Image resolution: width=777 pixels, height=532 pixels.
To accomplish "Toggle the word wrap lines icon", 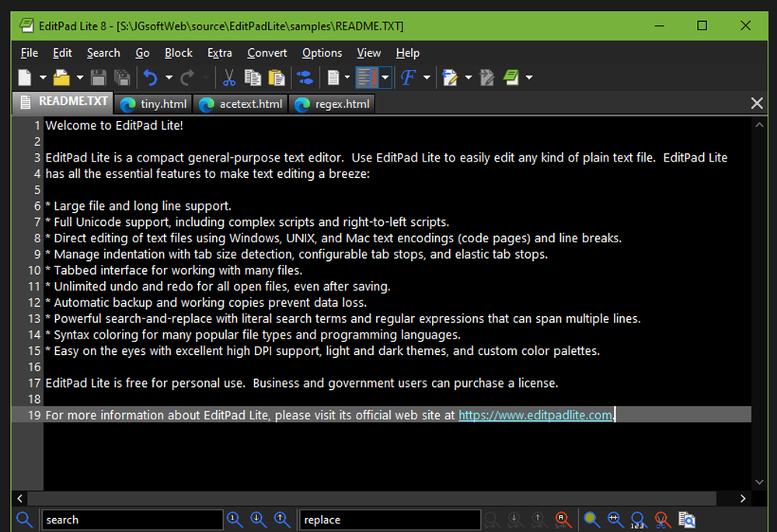I will pos(367,78).
